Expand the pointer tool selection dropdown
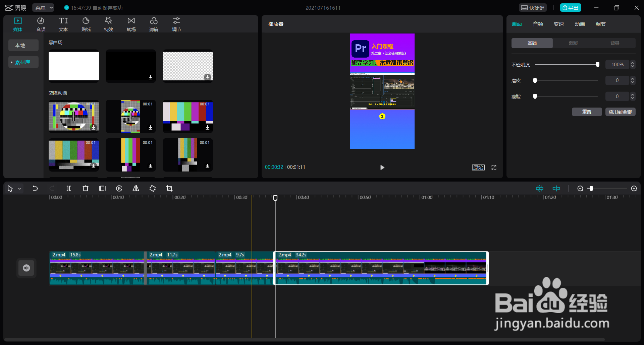The image size is (644, 345). [20, 189]
